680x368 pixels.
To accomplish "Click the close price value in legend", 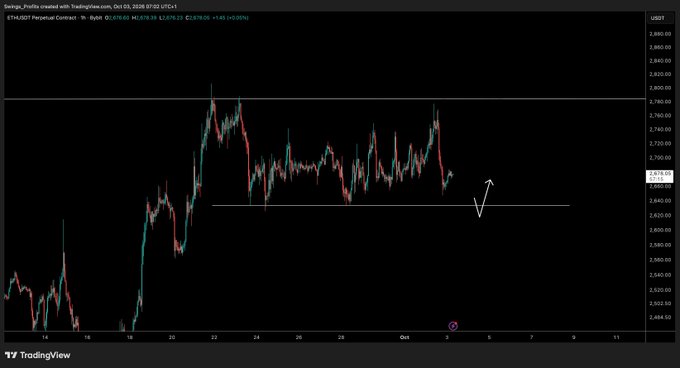I will pyautogui.click(x=199, y=18).
